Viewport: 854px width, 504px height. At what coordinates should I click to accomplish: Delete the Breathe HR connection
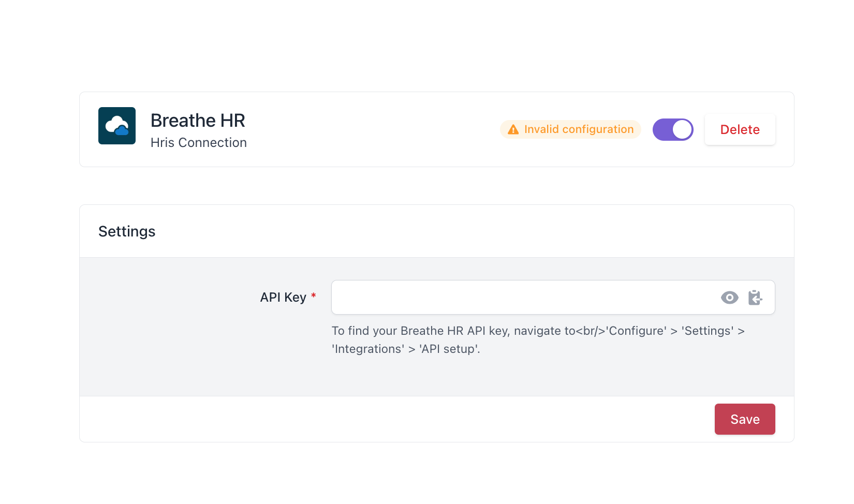[x=740, y=129]
